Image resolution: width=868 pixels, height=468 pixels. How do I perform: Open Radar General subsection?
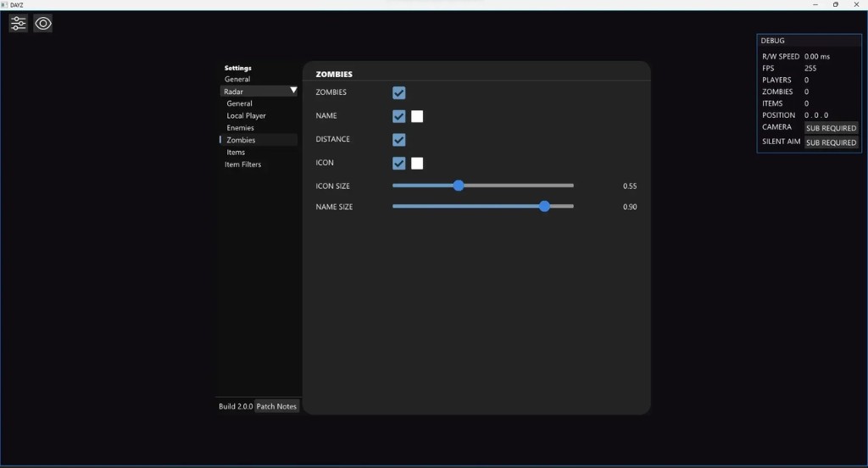(x=239, y=103)
